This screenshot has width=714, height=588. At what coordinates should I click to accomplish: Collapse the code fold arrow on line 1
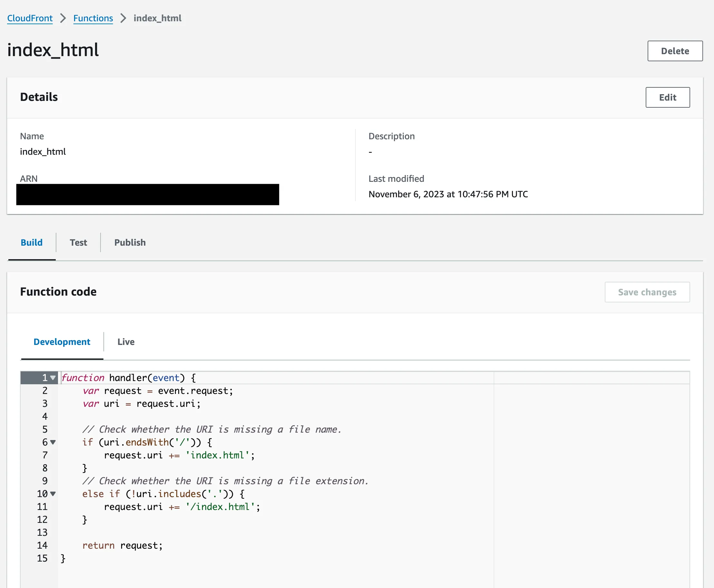coord(53,378)
